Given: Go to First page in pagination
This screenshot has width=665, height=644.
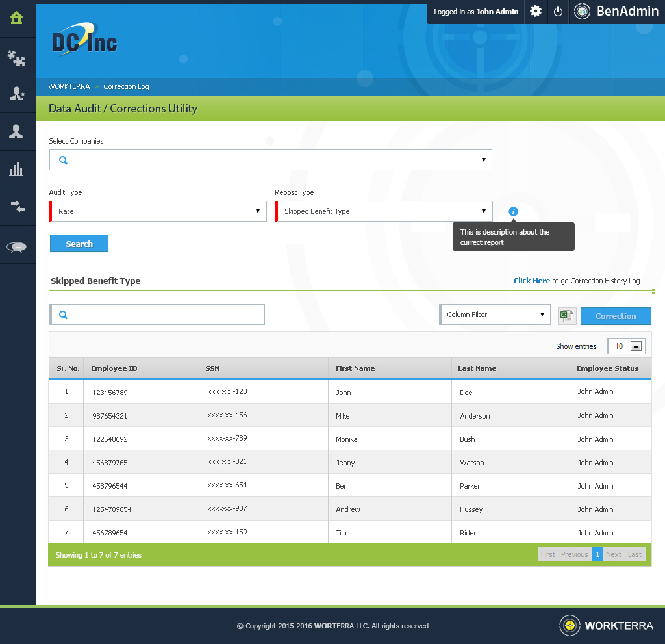Looking at the screenshot, I should 548,554.
